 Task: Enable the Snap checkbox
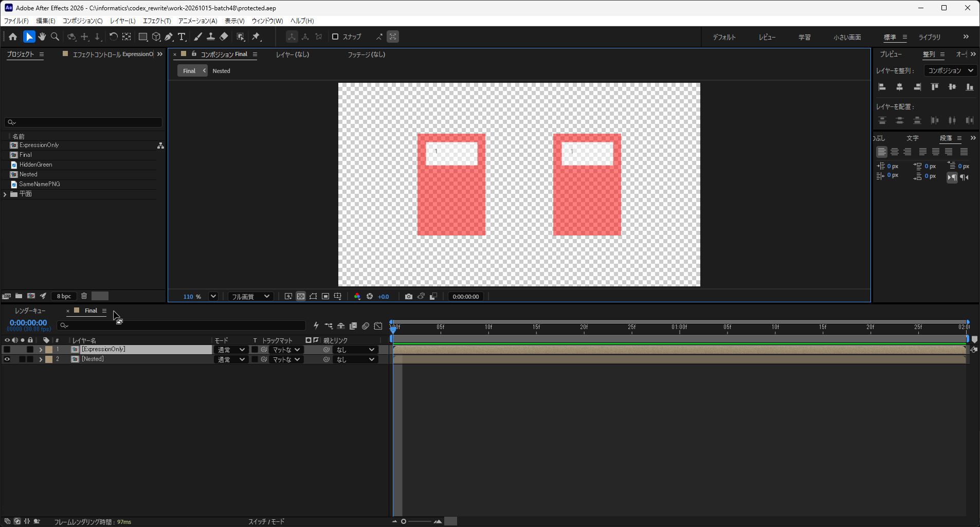point(335,37)
